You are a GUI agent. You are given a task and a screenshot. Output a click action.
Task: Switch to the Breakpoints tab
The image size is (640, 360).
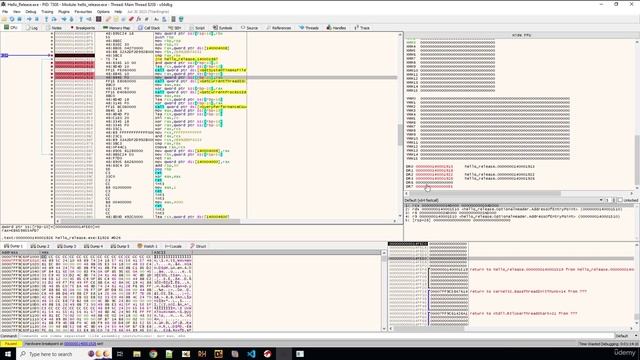pos(83,28)
